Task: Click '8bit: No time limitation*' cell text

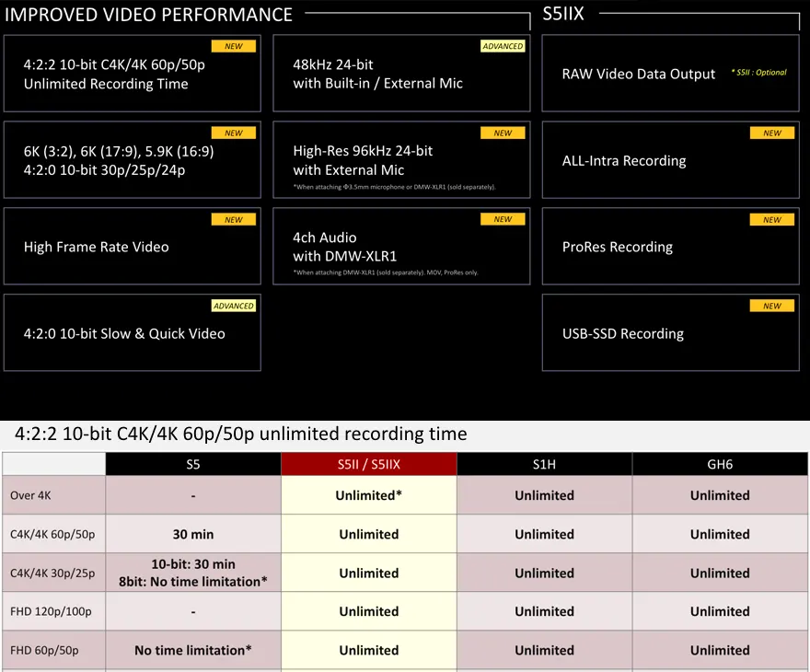Action: pyautogui.click(x=193, y=582)
